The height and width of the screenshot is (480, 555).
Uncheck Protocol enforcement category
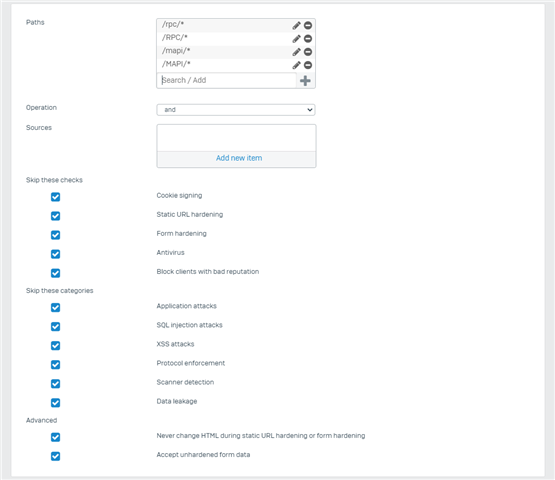(56, 365)
